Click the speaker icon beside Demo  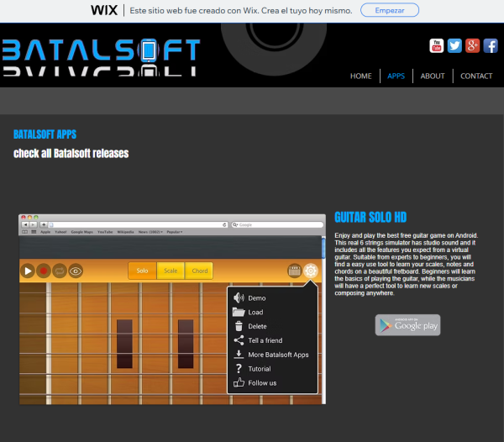(239, 298)
